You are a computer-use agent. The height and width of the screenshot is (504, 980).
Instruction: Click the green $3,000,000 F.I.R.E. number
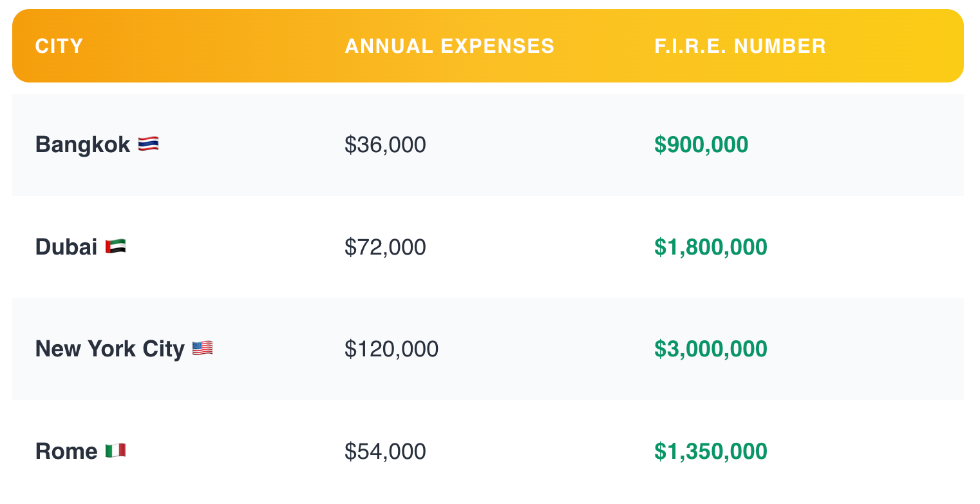tap(711, 349)
